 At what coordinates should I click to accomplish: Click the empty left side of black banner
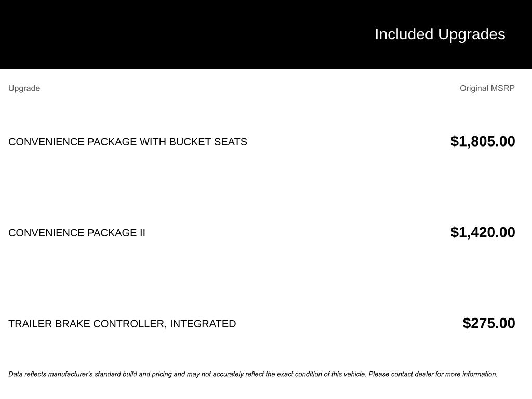pyautogui.click(x=156, y=34)
